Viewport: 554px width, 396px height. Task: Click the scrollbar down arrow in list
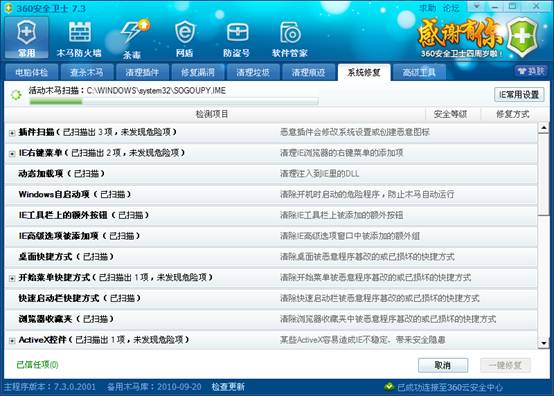(544, 343)
